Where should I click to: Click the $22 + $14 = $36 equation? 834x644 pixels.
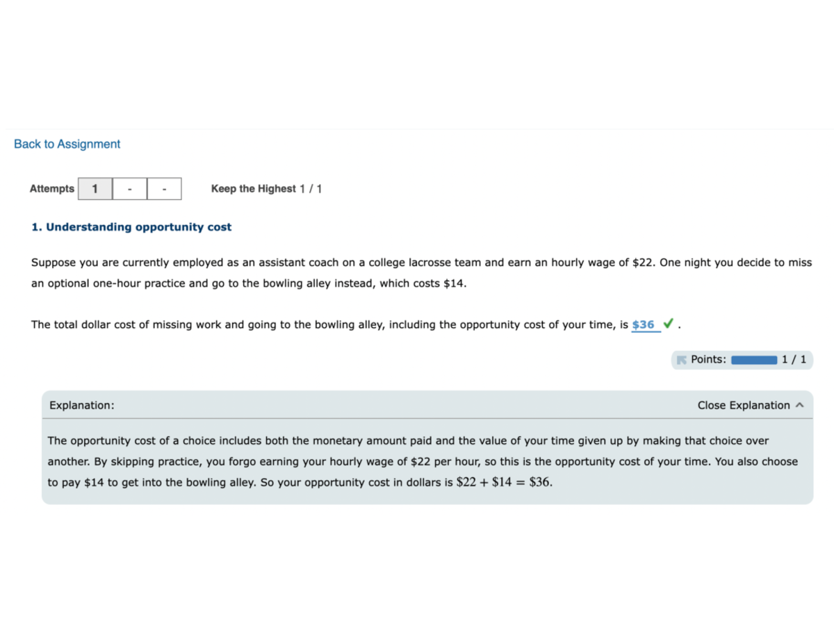click(504, 482)
